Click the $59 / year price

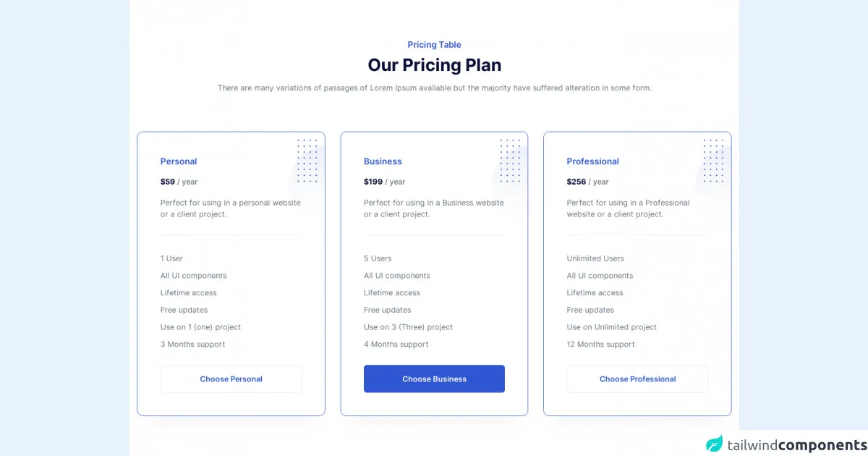[x=179, y=182]
